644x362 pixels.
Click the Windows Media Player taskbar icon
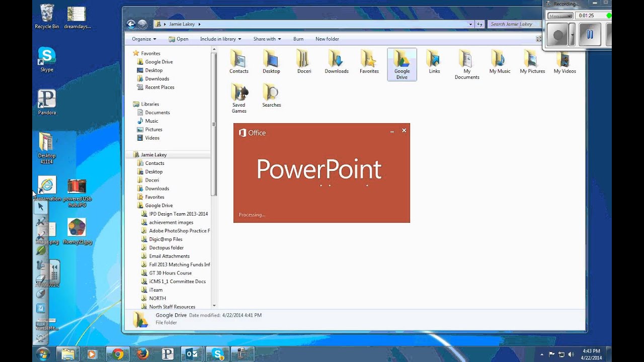click(93, 354)
